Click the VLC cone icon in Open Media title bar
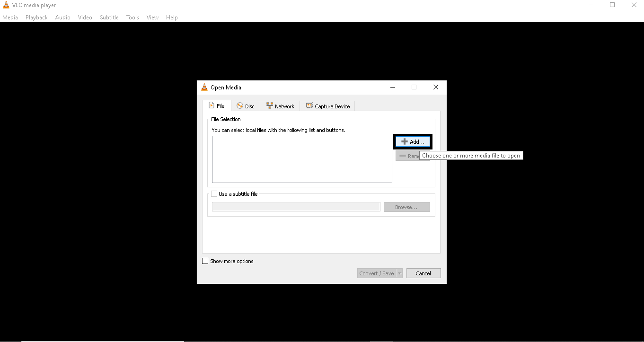This screenshot has height=342, width=644. (204, 88)
